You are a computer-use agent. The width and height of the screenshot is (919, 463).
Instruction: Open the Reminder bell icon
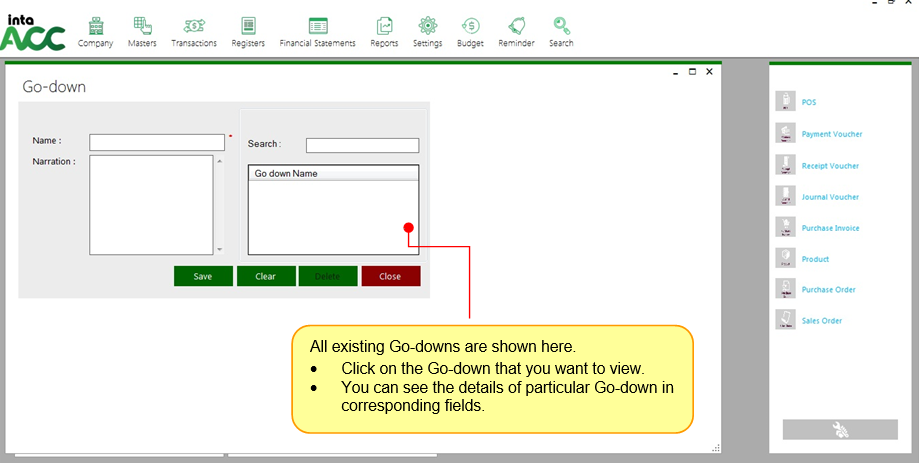tap(516, 27)
